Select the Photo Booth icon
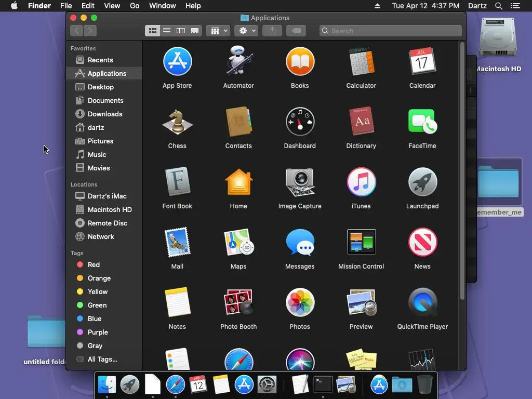 coord(238,302)
